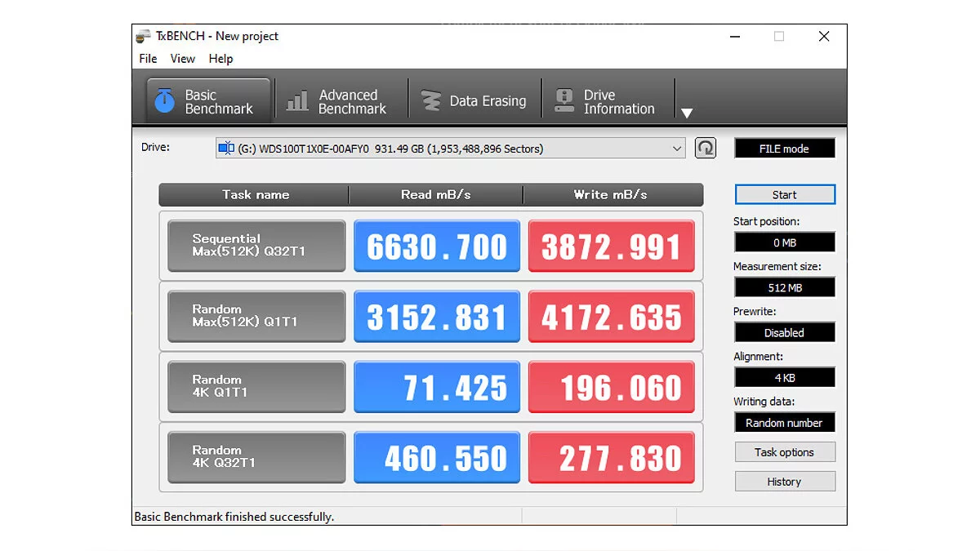
Task: Click the Drive Information disk icon
Action: pos(564,101)
